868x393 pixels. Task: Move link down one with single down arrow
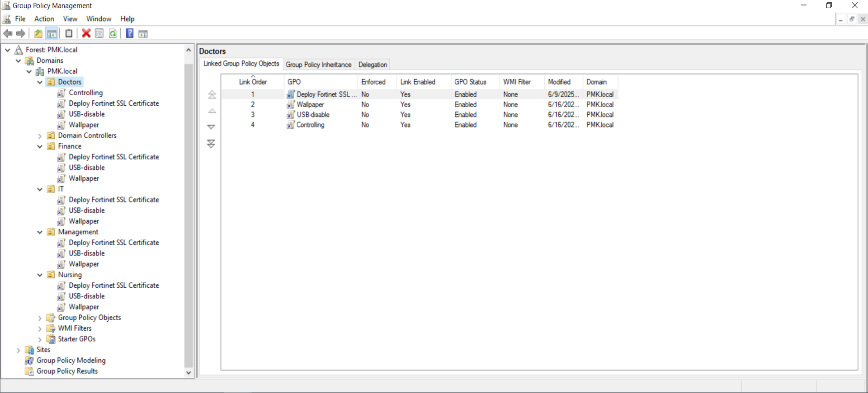point(211,127)
